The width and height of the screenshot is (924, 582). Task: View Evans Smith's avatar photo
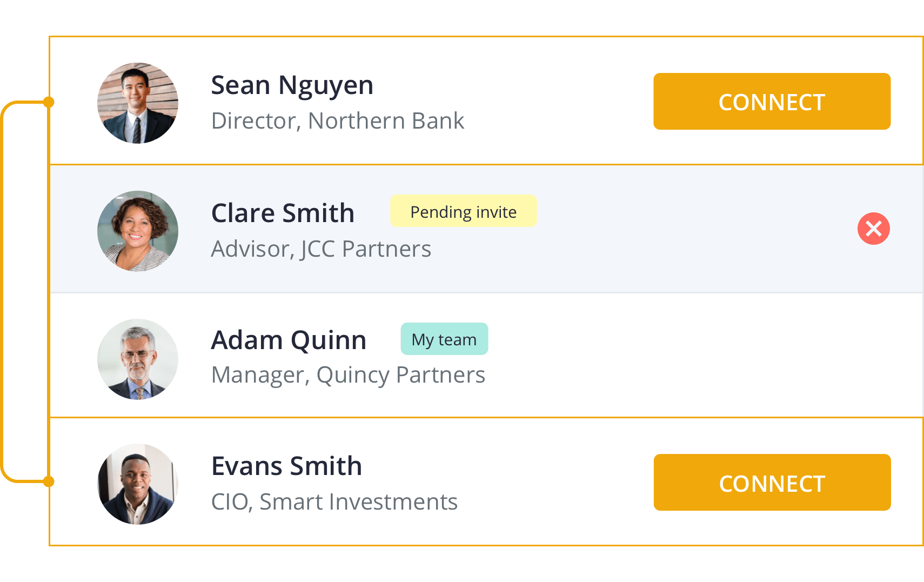138,484
